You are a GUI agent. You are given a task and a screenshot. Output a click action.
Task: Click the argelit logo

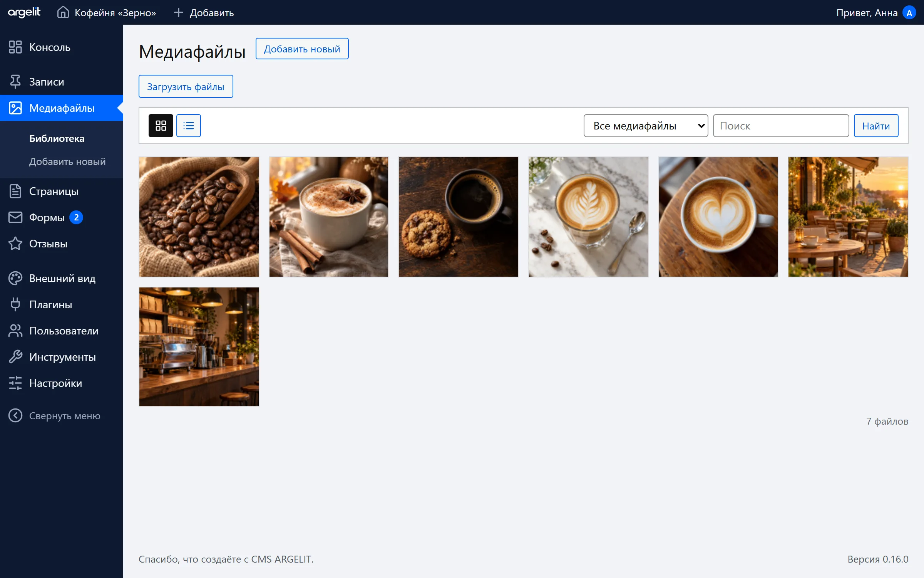24,12
